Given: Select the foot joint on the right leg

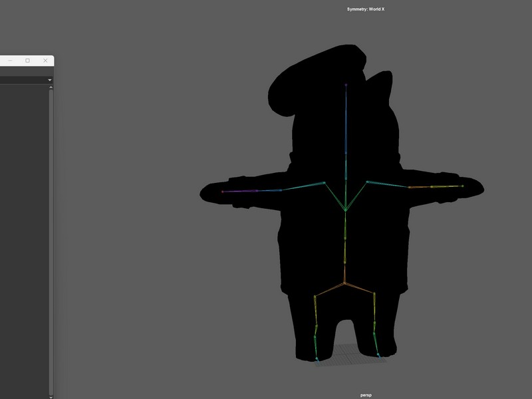Looking at the screenshot, I should pyautogui.click(x=378, y=355).
